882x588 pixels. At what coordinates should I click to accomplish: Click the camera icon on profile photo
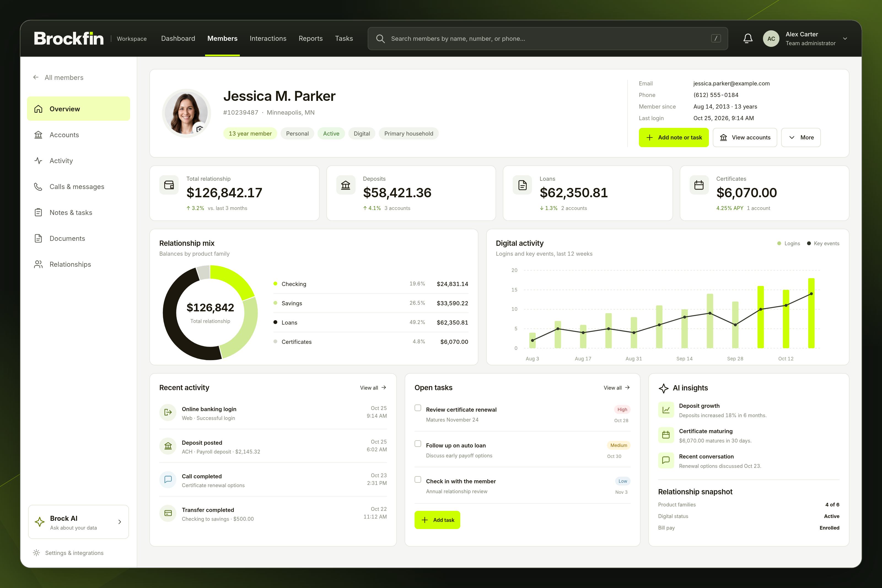(200, 129)
